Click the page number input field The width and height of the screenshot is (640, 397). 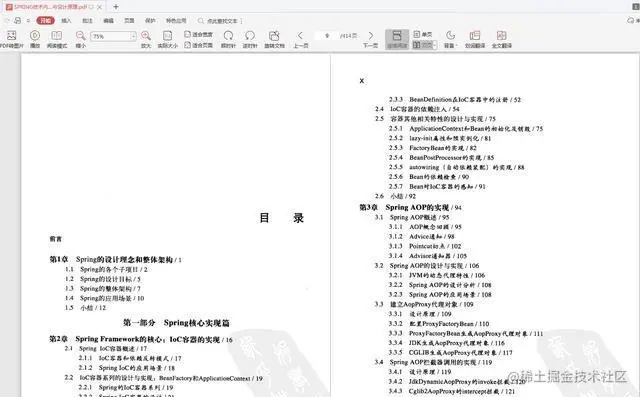(x=327, y=36)
